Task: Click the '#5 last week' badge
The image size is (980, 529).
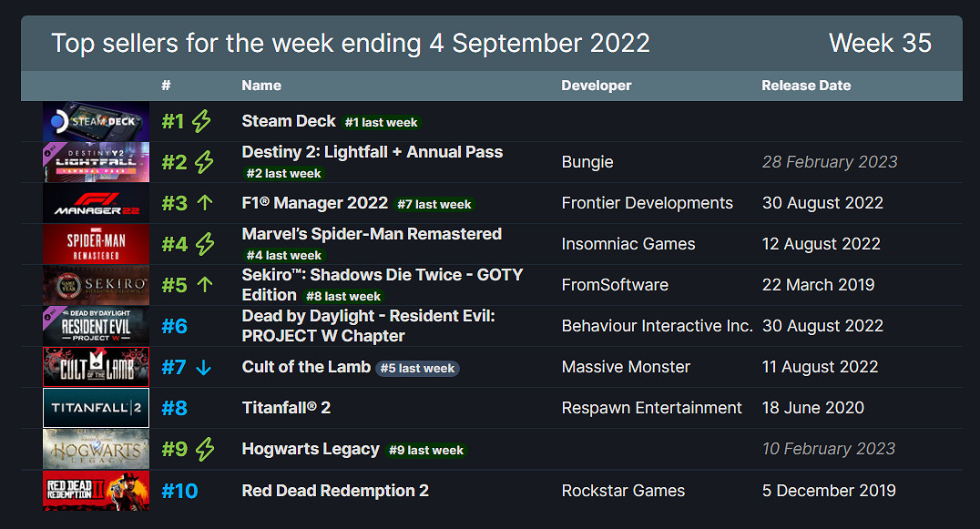Action: (x=418, y=369)
